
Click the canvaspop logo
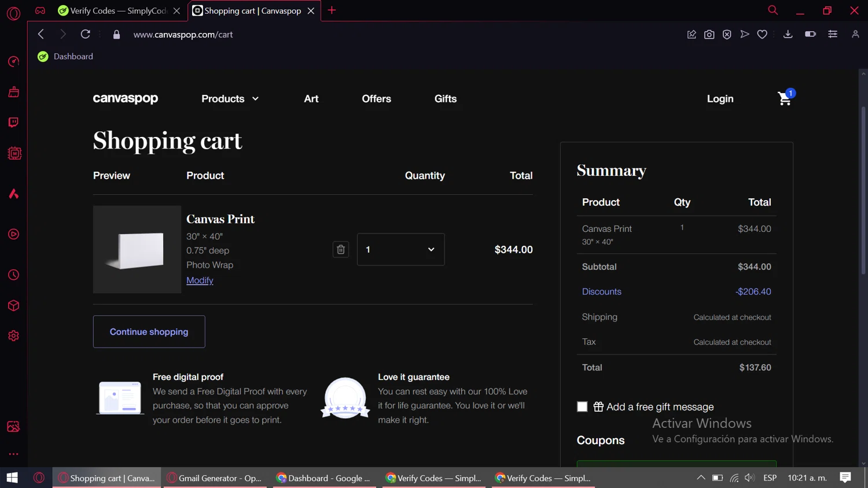(126, 98)
